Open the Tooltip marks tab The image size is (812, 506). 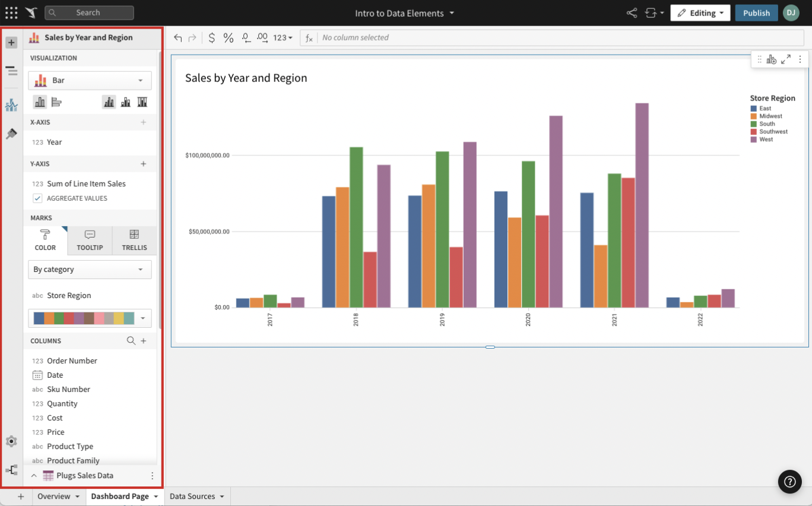tap(90, 241)
